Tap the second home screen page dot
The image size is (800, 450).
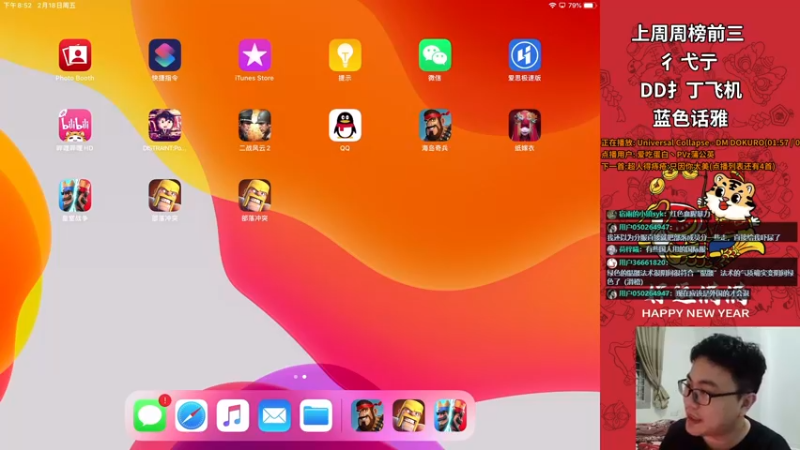point(305,377)
